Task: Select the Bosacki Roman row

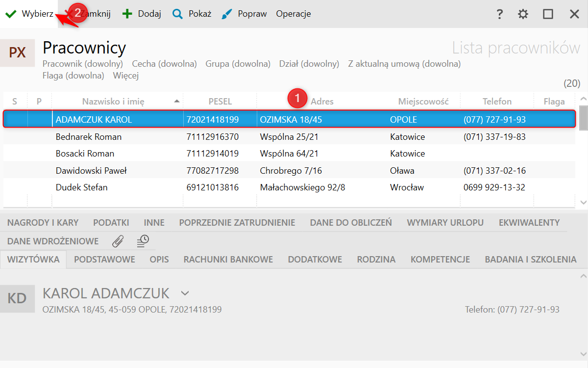Action: click(x=289, y=154)
